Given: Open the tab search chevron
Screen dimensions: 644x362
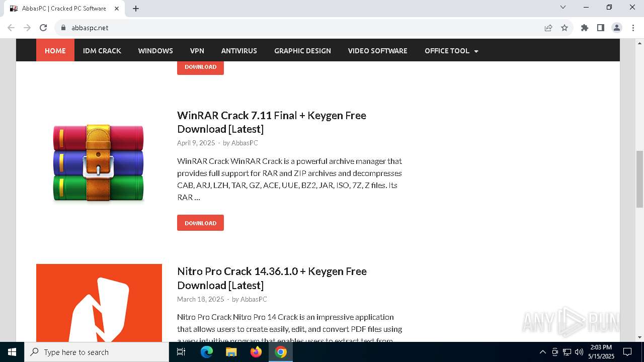Looking at the screenshot, I should 563,7.
